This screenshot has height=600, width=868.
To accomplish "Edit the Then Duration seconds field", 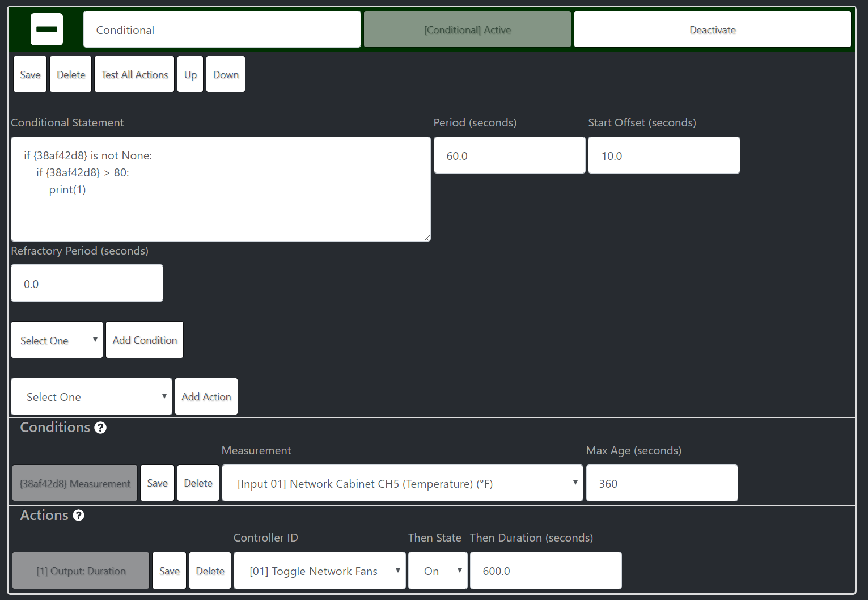I will click(546, 571).
